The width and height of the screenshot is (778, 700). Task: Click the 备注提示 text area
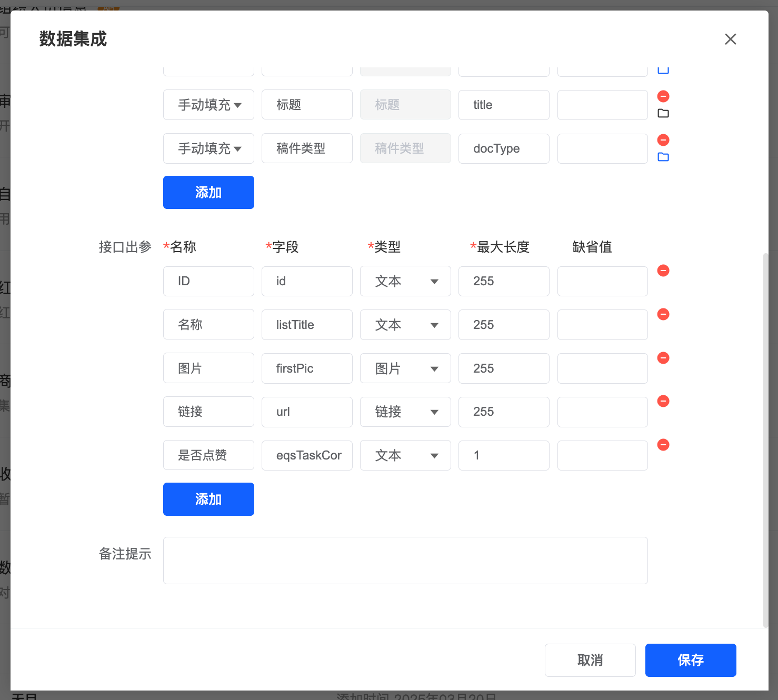pyautogui.click(x=405, y=560)
